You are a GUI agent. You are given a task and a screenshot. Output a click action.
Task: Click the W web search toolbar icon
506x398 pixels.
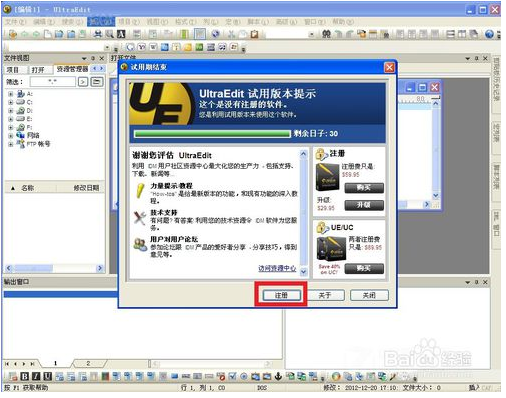pyautogui.click(x=153, y=47)
